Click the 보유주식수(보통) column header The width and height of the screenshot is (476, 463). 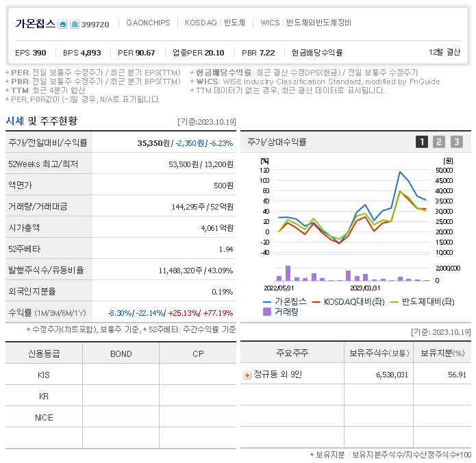(379, 353)
